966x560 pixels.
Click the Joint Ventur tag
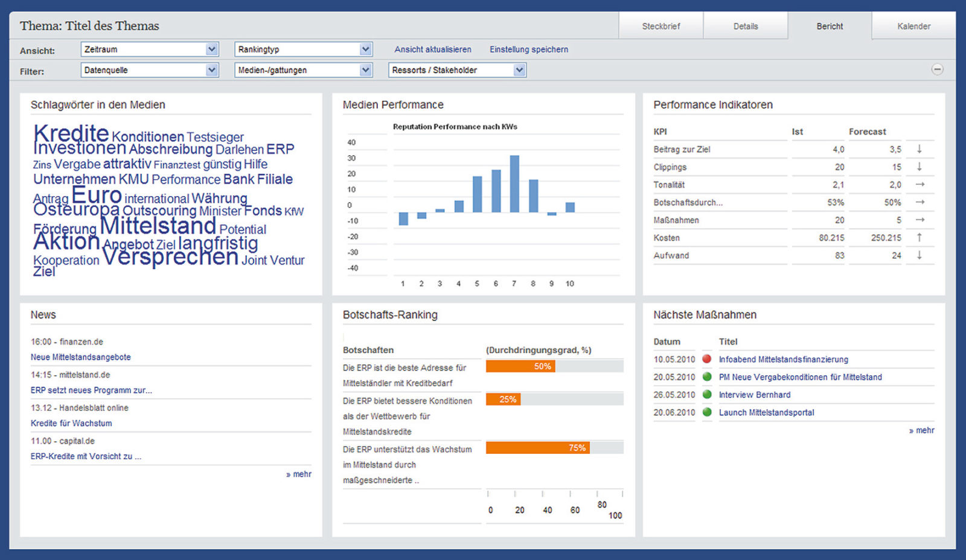(x=273, y=260)
